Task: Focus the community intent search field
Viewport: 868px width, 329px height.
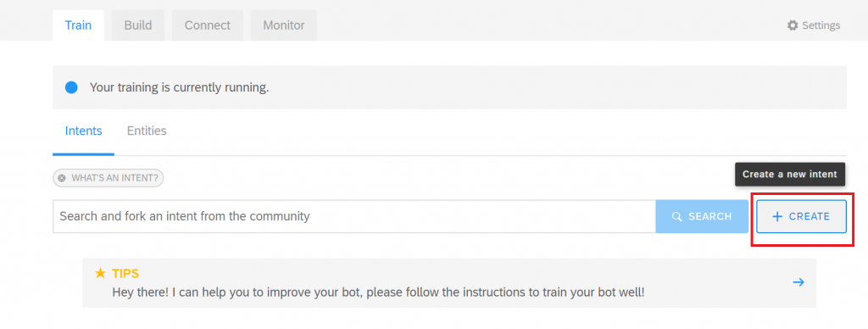Action: [x=354, y=216]
